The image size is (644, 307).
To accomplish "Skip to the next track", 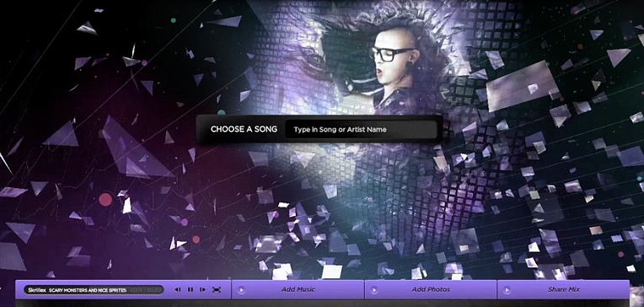I will 203,290.
